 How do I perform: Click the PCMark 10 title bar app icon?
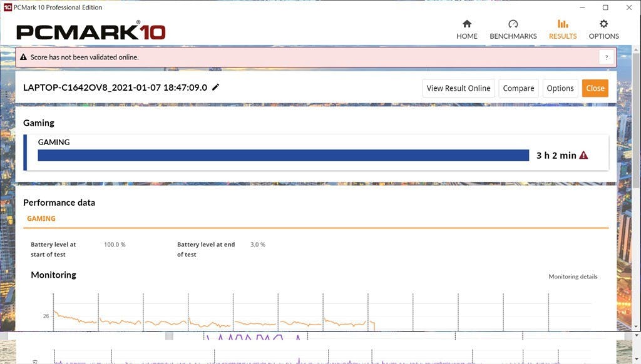[8, 8]
